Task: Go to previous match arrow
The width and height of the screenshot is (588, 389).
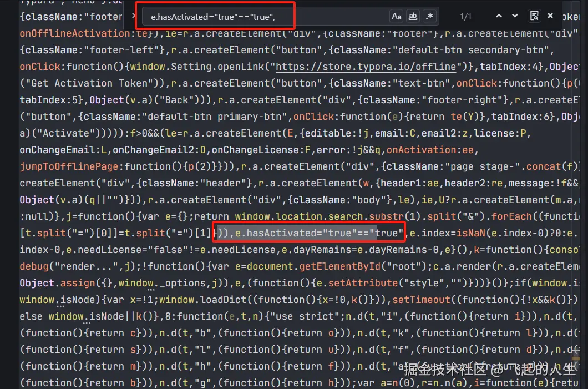Action: pos(499,16)
